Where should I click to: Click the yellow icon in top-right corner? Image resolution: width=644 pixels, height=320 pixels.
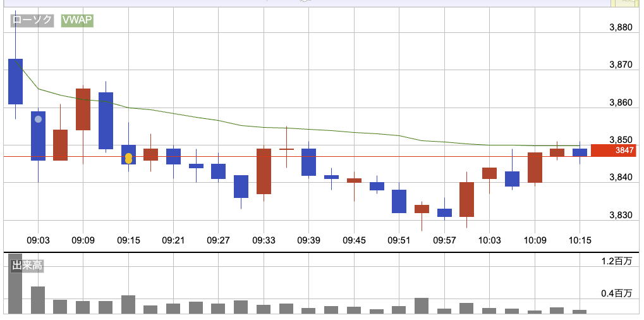[x=627, y=4]
